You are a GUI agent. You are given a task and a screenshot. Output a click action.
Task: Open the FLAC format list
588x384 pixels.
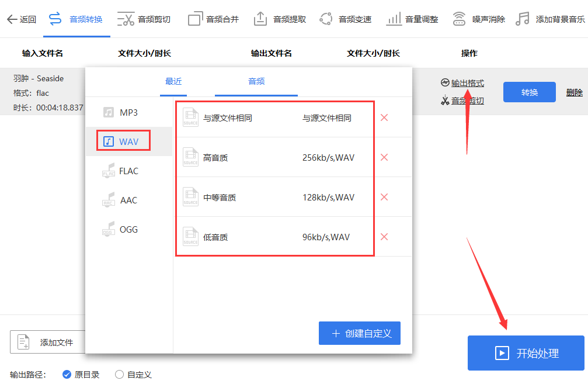coord(123,171)
